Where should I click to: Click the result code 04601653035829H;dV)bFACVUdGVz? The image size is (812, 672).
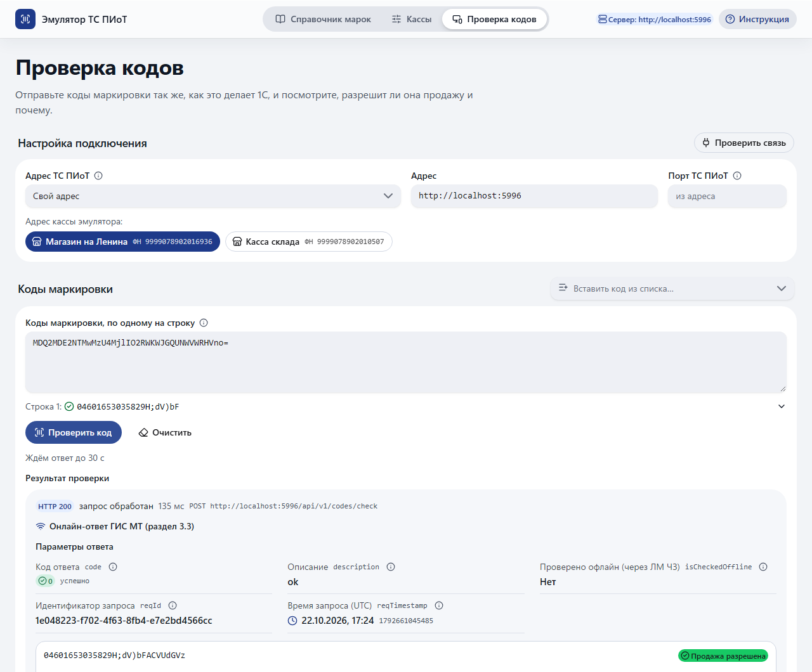coord(114,656)
